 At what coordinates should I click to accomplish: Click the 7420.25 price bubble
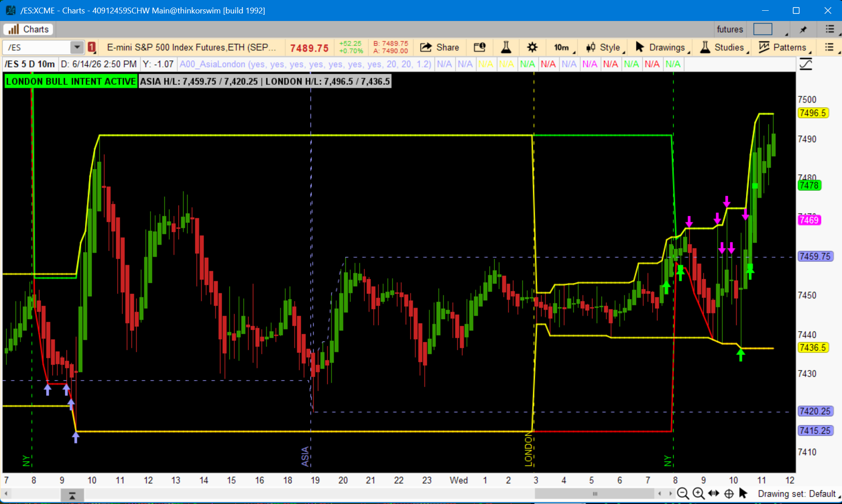pos(815,411)
